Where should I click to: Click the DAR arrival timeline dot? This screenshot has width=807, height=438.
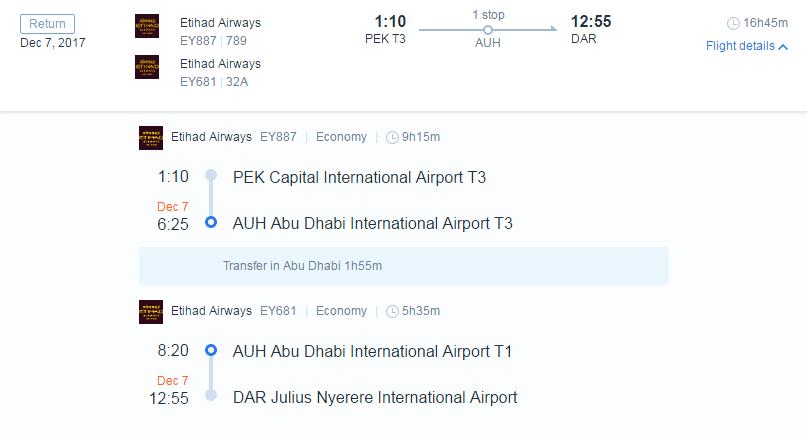click(x=211, y=396)
